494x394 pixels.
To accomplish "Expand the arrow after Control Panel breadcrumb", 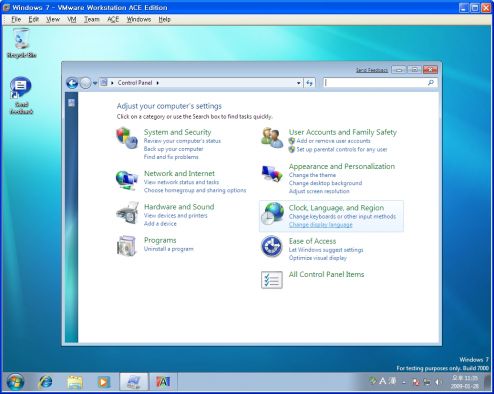I will click(x=158, y=83).
